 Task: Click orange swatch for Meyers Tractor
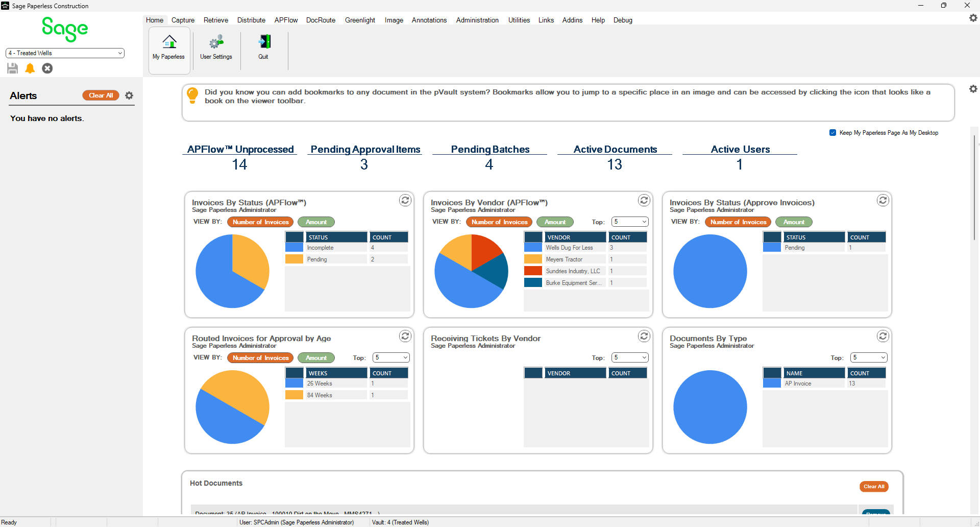[533, 259]
